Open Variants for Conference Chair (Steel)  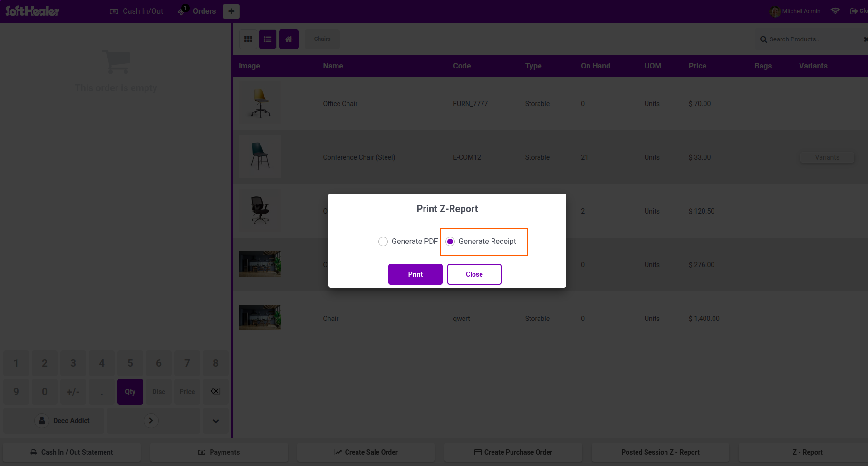point(827,157)
